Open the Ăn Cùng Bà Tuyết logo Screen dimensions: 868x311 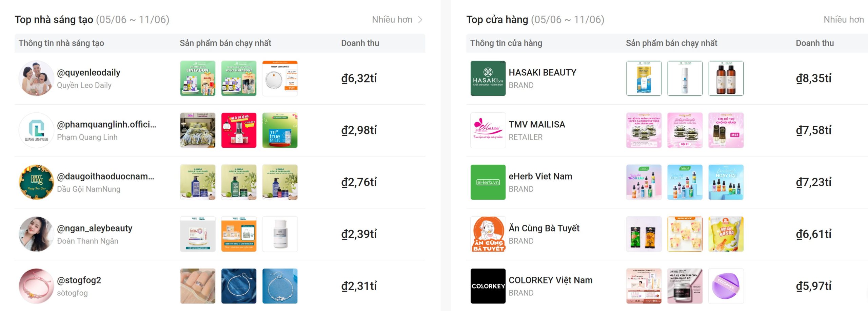[488, 234]
